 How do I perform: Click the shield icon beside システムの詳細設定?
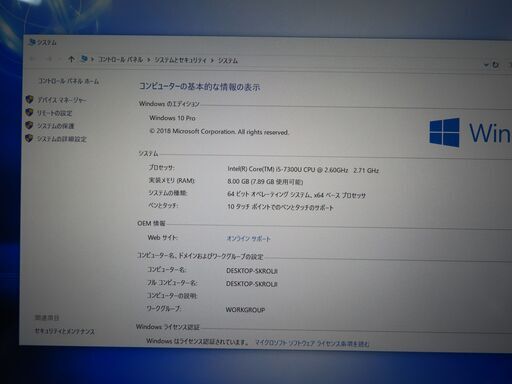(29, 138)
